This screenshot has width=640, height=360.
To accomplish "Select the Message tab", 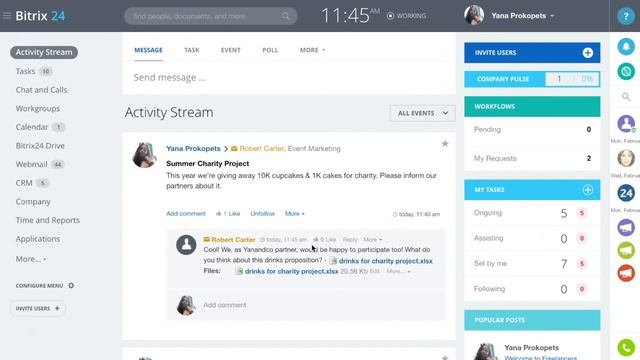I will pos(148,50).
